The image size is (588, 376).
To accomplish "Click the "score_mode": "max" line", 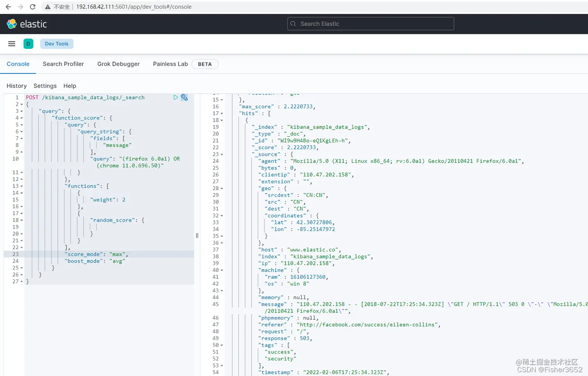I will point(96,254).
